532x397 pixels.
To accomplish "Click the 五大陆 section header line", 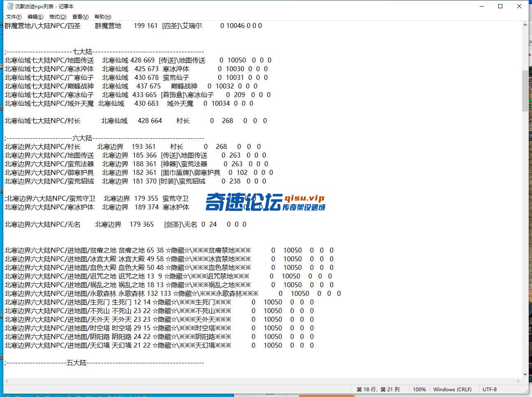I will point(104,363).
